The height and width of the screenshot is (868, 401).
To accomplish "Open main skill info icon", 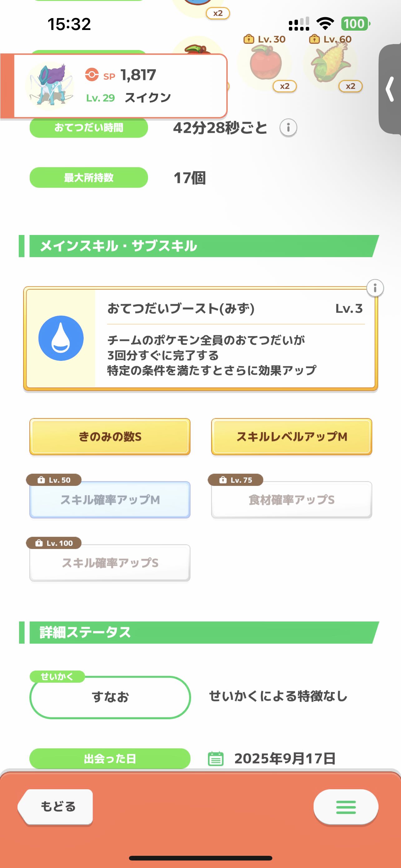I will pos(375,288).
